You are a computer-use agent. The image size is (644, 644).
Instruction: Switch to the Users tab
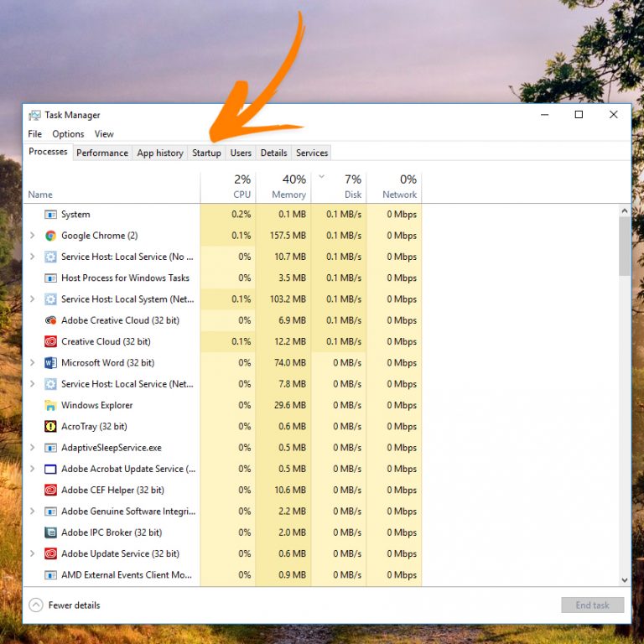point(241,153)
